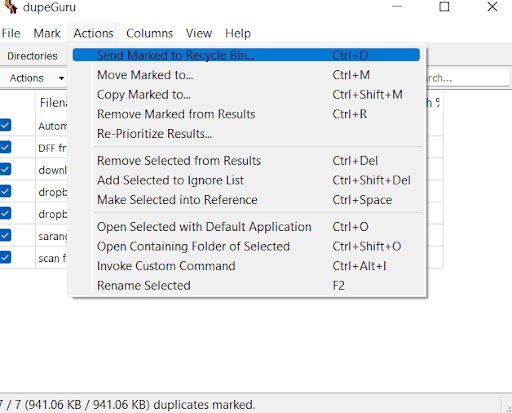This screenshot has height=413, width=512.
Task: Uncheck the downl... row checkbox
Action: tap(5, 169)
